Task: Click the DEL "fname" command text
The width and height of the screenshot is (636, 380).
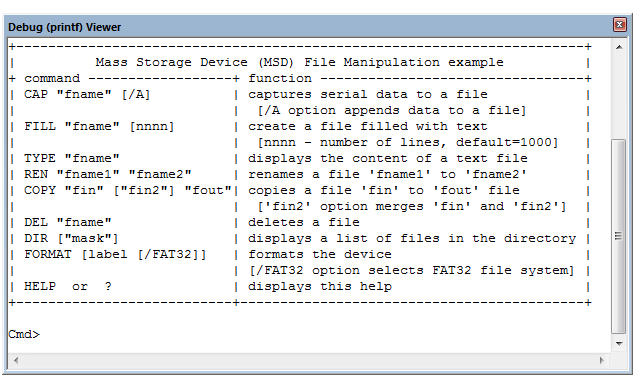Action: point(67,222)
